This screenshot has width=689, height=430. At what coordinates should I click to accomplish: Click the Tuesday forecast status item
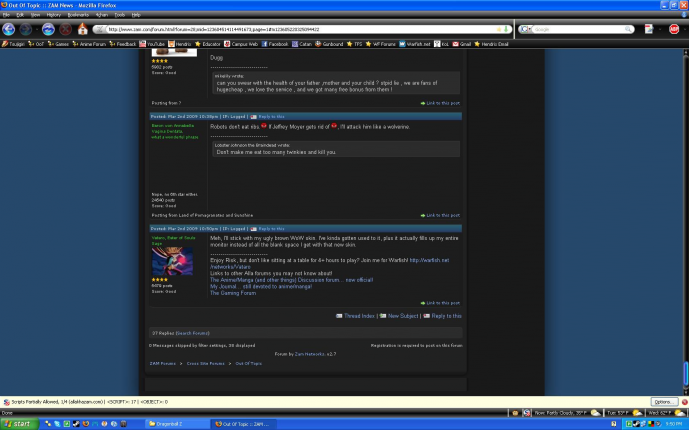point(624,413)
